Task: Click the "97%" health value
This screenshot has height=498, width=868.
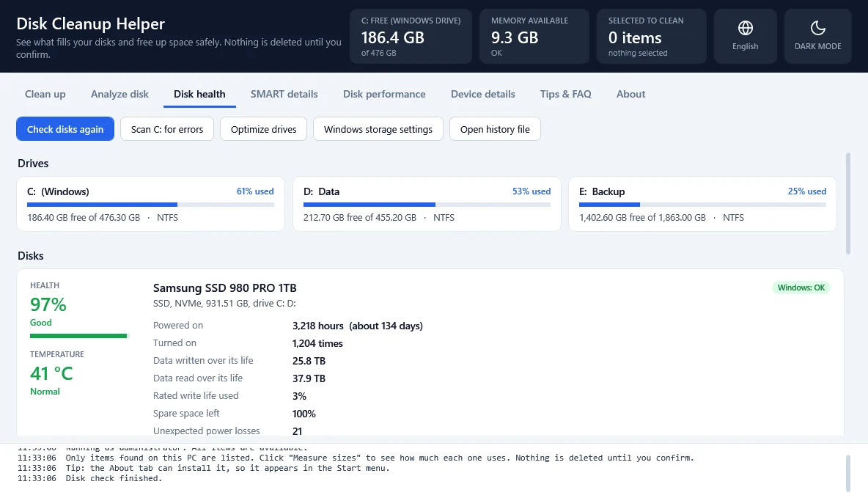Action: coord(48,304)
